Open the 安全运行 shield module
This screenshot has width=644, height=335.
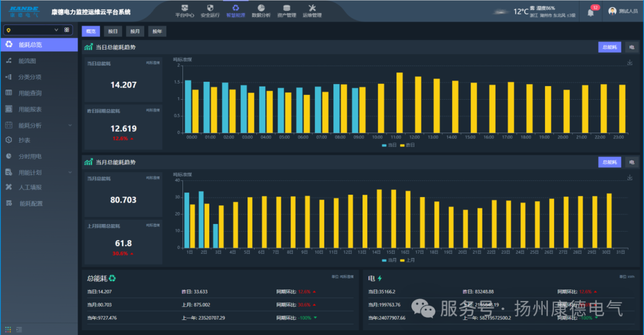click(x=210, y=11)
